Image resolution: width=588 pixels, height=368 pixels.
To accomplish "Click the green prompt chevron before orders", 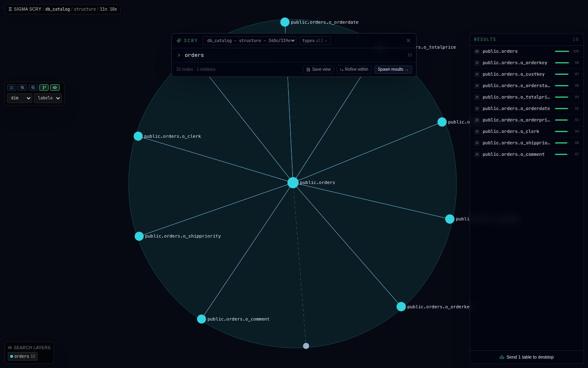I will point(179,55).
